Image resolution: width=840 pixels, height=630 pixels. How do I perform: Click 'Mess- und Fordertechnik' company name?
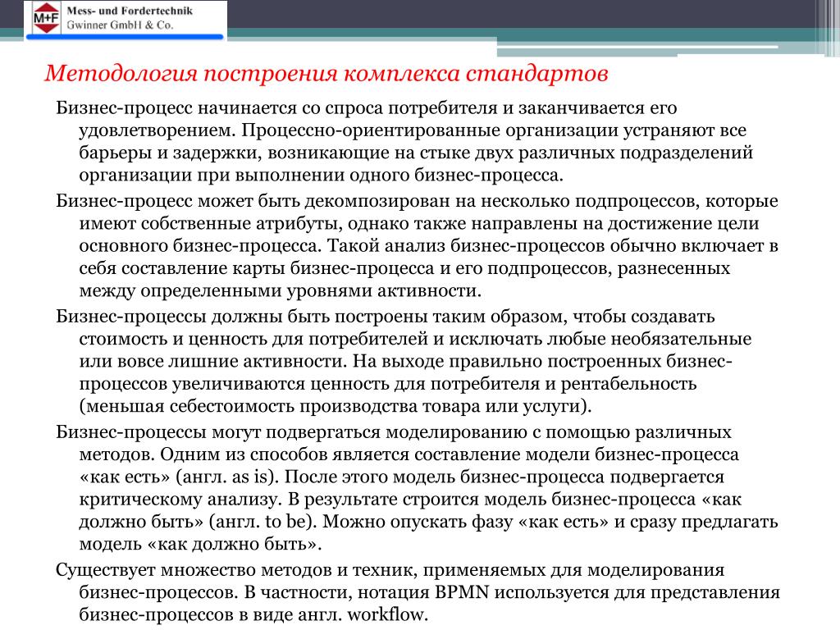point(130,11)
